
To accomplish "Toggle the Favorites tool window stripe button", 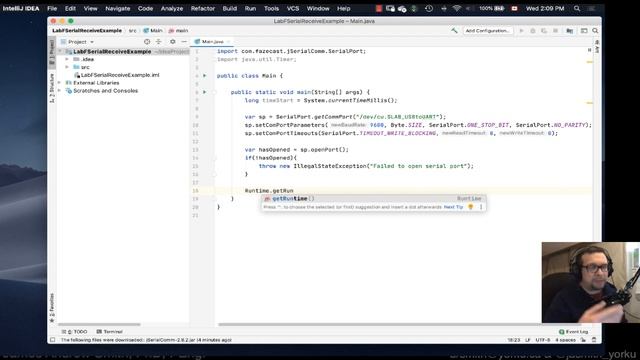I will (52, 307).
